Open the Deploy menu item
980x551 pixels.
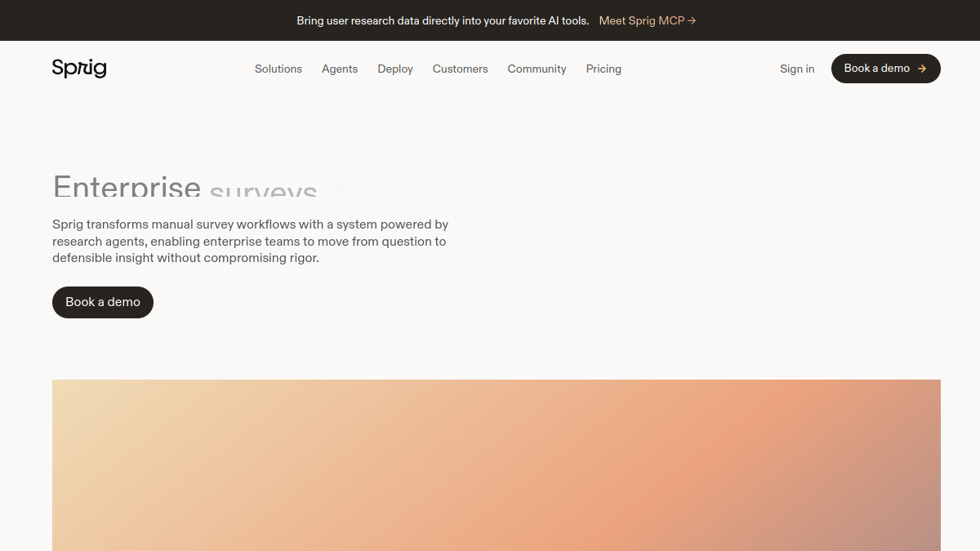pos(395,69)
